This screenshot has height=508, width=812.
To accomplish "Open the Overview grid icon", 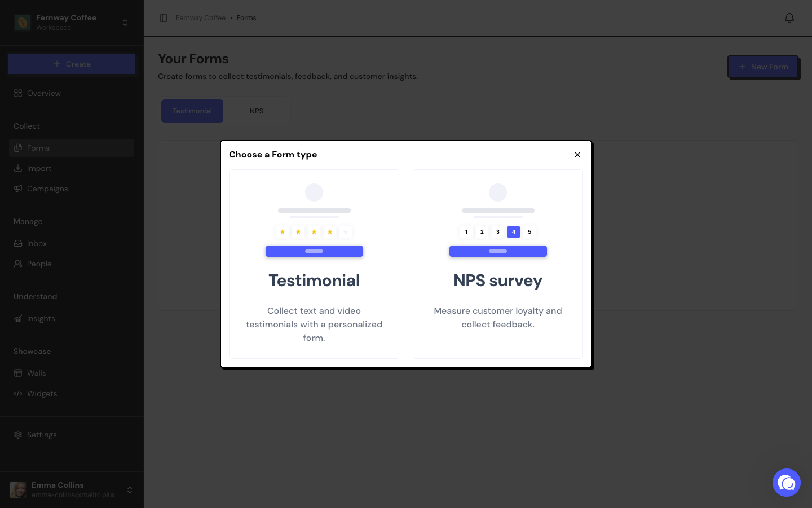I will point(18,93).
